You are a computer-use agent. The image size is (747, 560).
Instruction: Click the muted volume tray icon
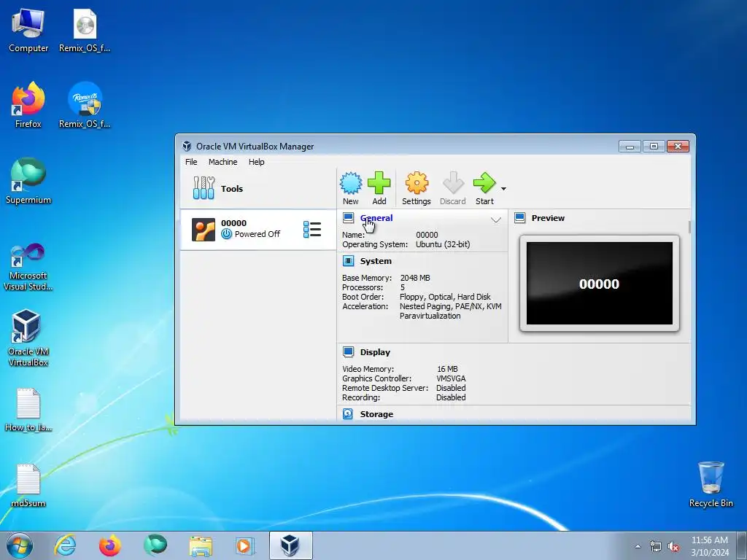pos(673,546)
